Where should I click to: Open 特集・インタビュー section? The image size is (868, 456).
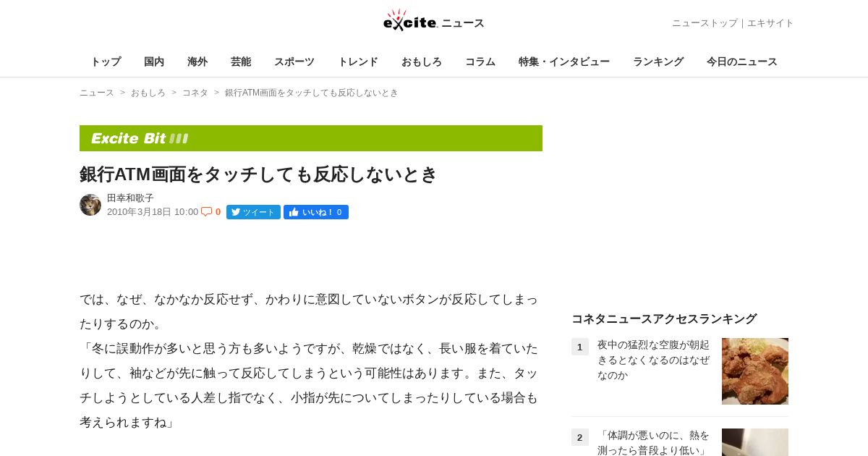click(x=564, y=62)
